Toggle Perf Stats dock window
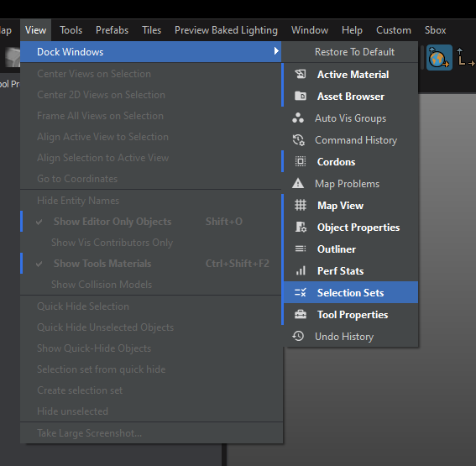Screen dimensions: 476x466 point(350,271)
